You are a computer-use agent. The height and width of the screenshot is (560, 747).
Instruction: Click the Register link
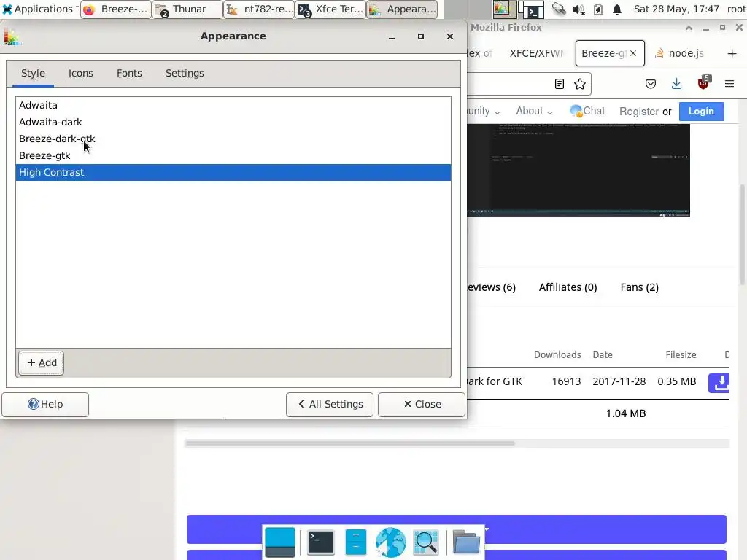click(639, 112)
